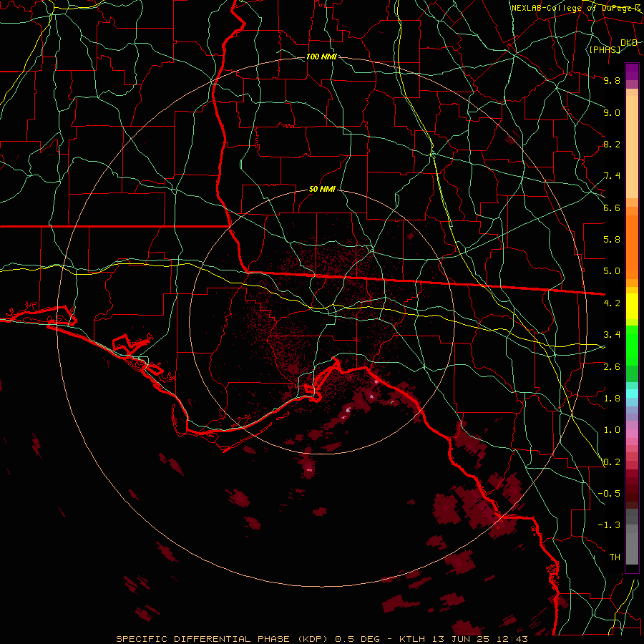Click the 4.2 value on the color scale
Image resolution: width=644 pixels, height=644 pixels.
[612, 303]
